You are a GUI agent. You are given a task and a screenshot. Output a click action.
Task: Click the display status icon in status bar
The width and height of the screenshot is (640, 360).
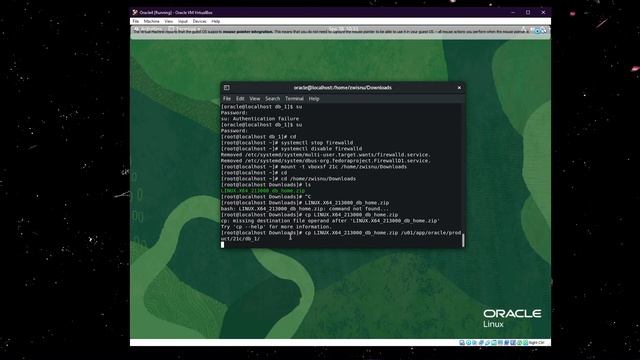click(500, 342)
